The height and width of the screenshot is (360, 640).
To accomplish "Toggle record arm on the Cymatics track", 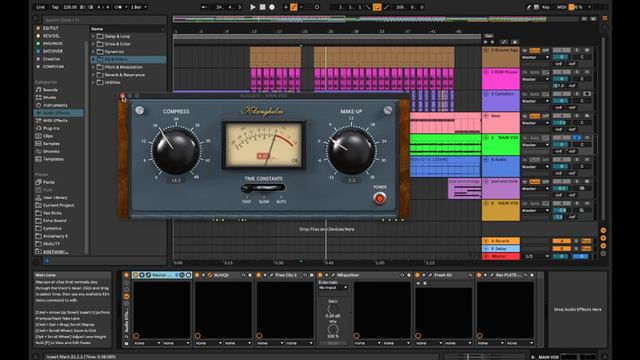I will 587,94.
